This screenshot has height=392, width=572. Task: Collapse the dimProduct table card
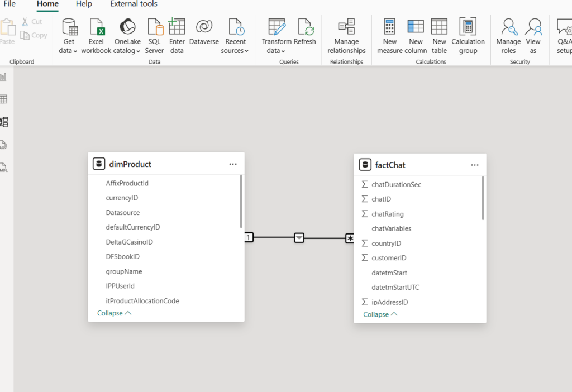tap(114, 313)
